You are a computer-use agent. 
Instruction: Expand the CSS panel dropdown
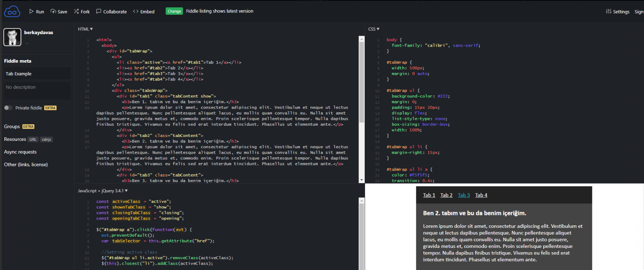[x=374, y=29]
